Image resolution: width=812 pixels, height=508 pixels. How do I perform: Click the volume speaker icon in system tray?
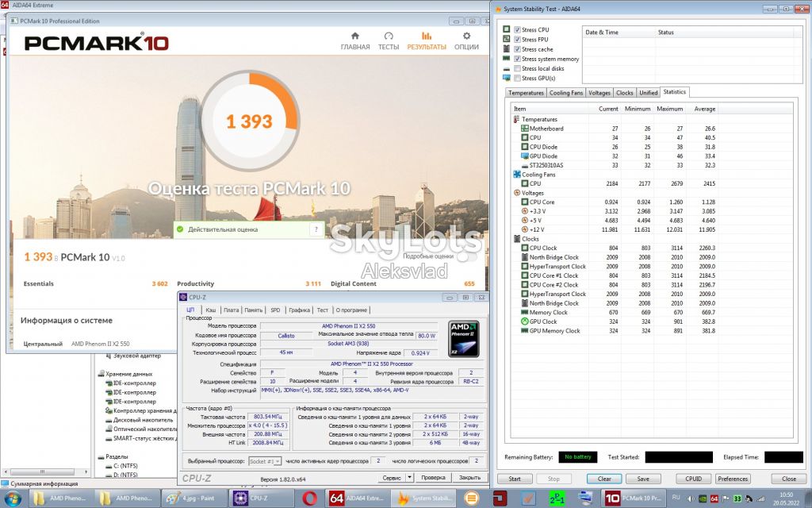691,498
